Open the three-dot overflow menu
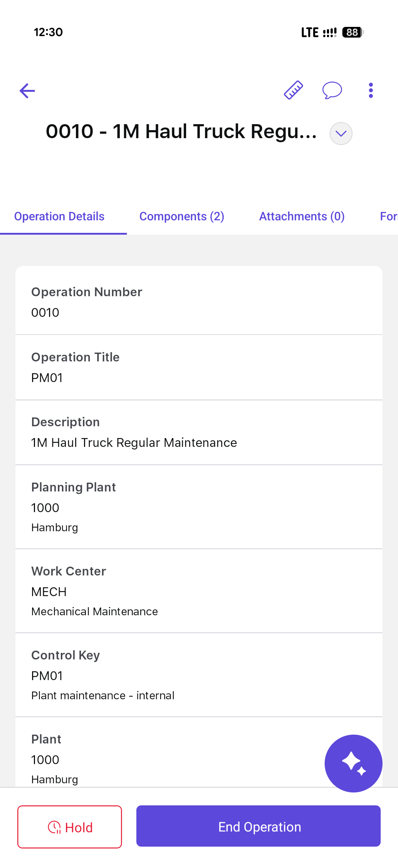The width and height of the screenshot is (398, 868). (x=371, y=90)
